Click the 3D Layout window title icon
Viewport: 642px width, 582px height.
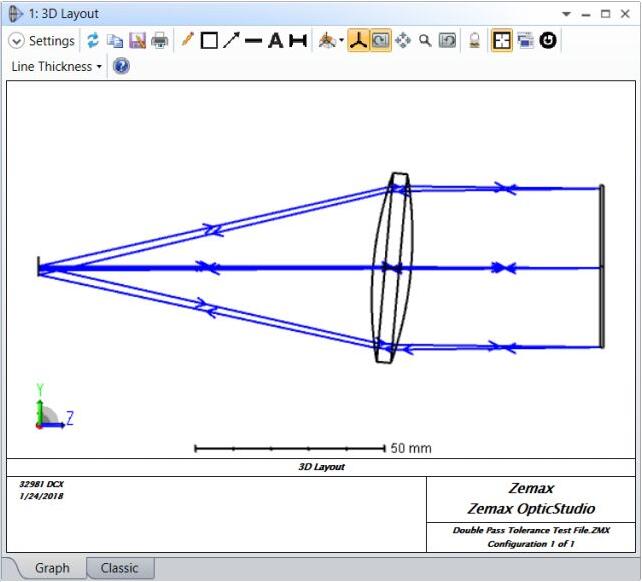[x=16, y=14]
